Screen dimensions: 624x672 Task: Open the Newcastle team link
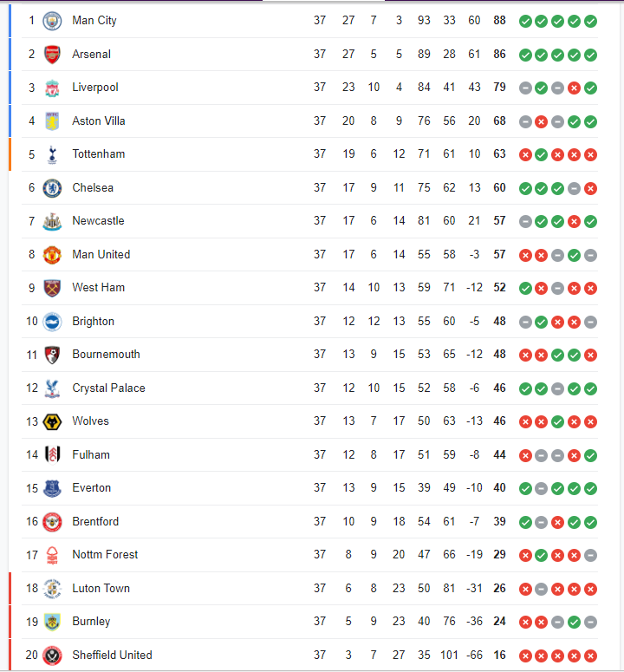pyautogui.click(x=98, y=221)
